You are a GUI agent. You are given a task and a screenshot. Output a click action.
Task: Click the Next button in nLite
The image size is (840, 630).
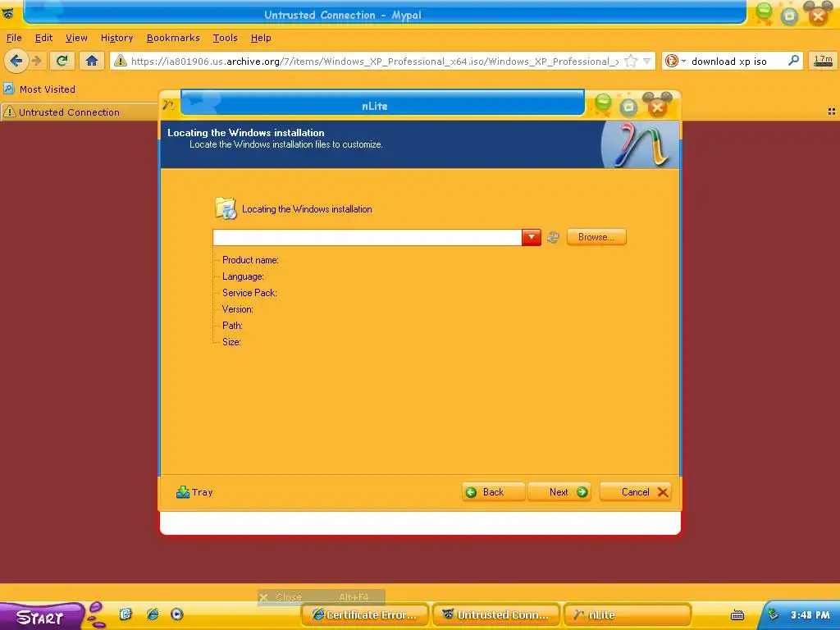coord(559,492)
